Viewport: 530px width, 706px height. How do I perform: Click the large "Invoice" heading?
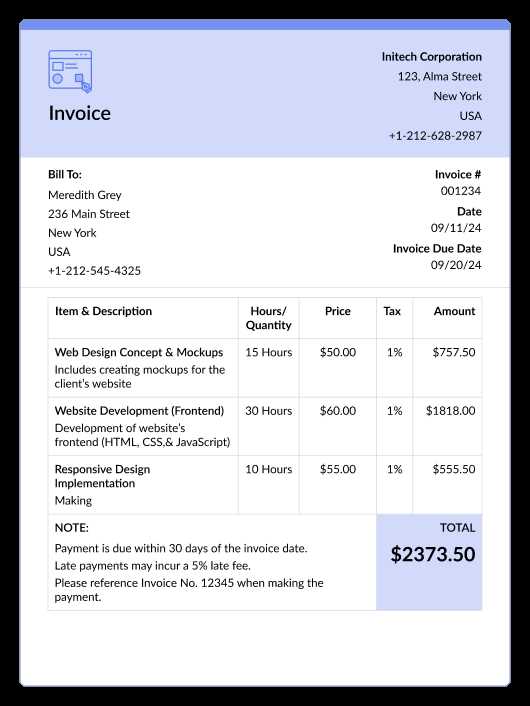click(x=80, y=113)
